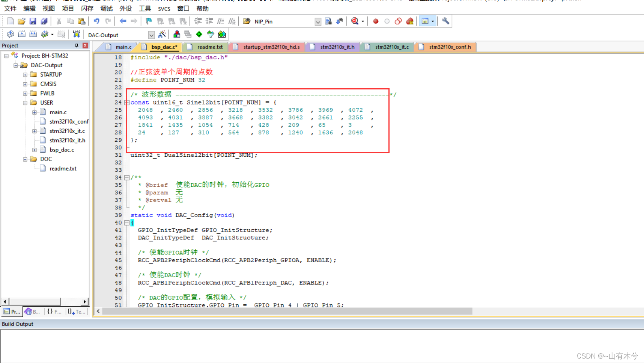Image resolution: width=644 pixels, height=363 pixels.
Task: Navigate backwards with the blue left arrow
Action: (123, 21)
